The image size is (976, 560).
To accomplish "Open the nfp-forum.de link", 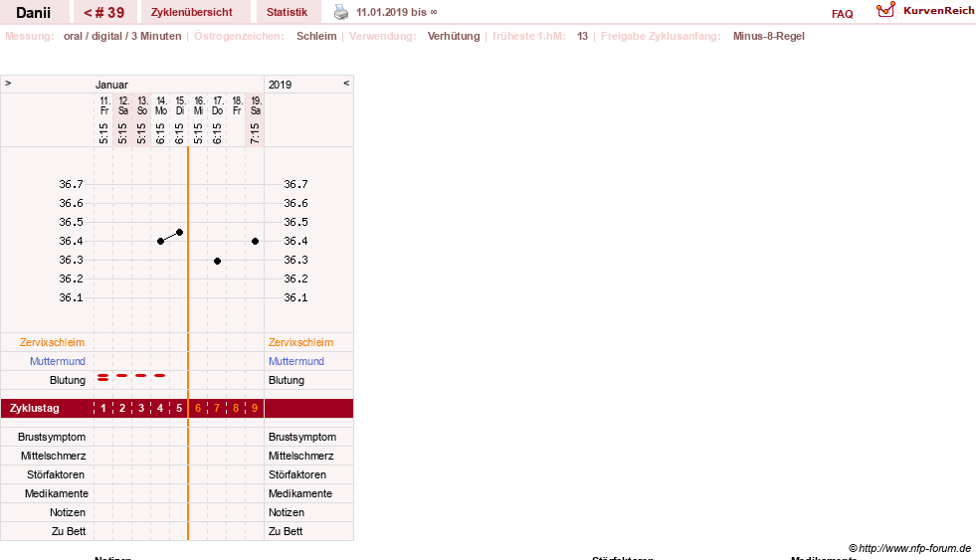I will click(909, 548).
